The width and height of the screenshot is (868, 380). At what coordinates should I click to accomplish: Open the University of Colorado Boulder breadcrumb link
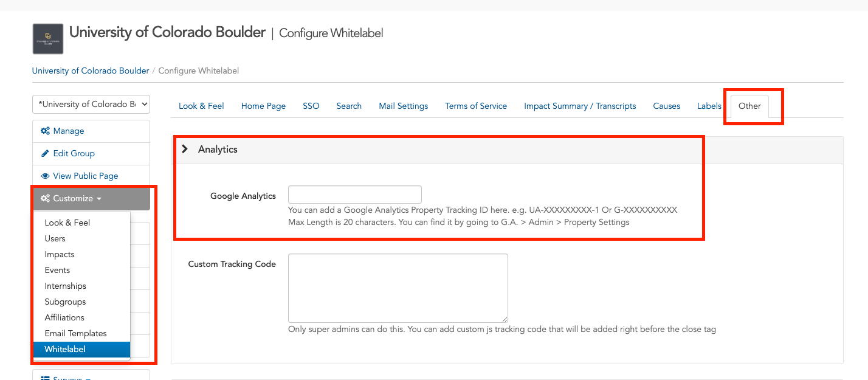click(x=91, y=71)
